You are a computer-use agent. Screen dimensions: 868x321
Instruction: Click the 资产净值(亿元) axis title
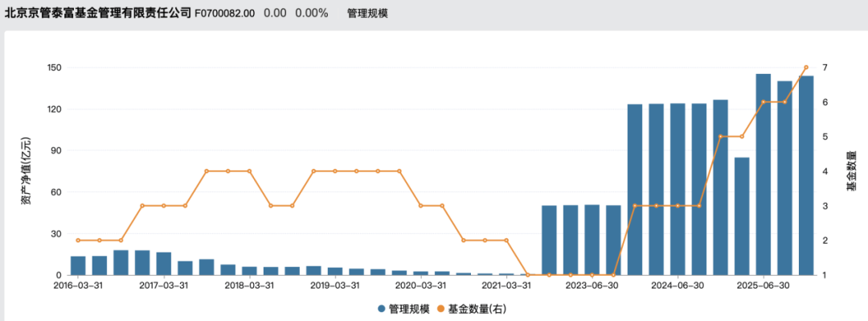pyautogui.click(x=26, y=171)
